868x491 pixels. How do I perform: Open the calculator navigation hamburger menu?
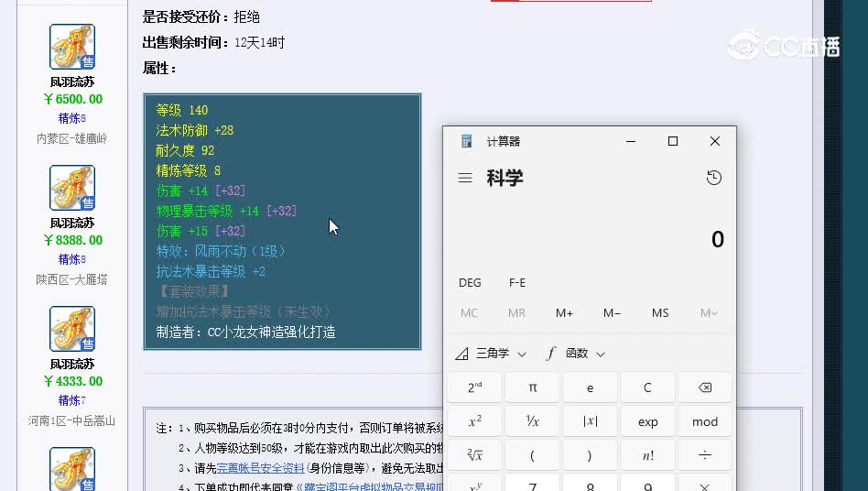pos(465,178)
